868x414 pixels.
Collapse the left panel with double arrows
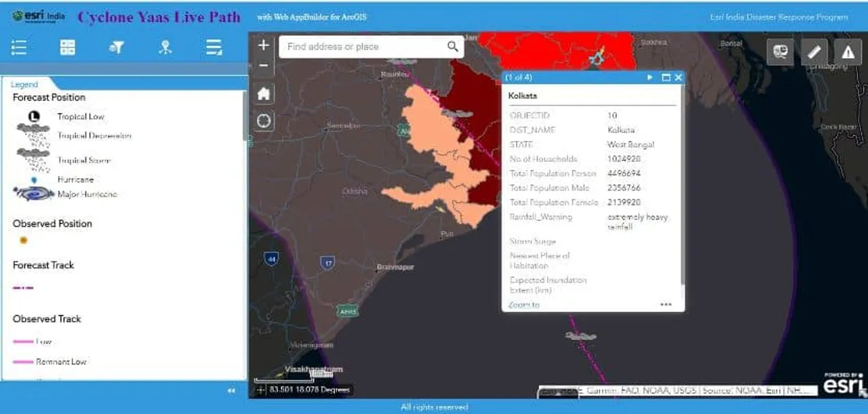click(x=231, y=391)
